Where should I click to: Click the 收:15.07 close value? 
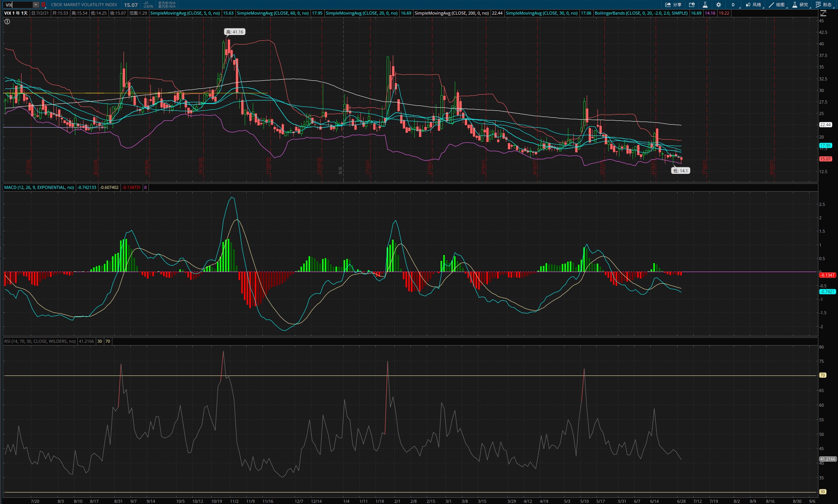coord(118,13)
